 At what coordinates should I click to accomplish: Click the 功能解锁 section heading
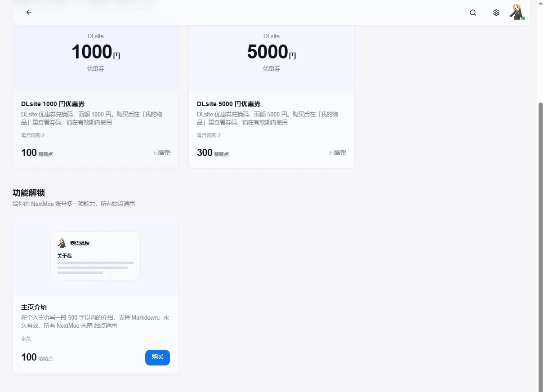coord(29,193)
